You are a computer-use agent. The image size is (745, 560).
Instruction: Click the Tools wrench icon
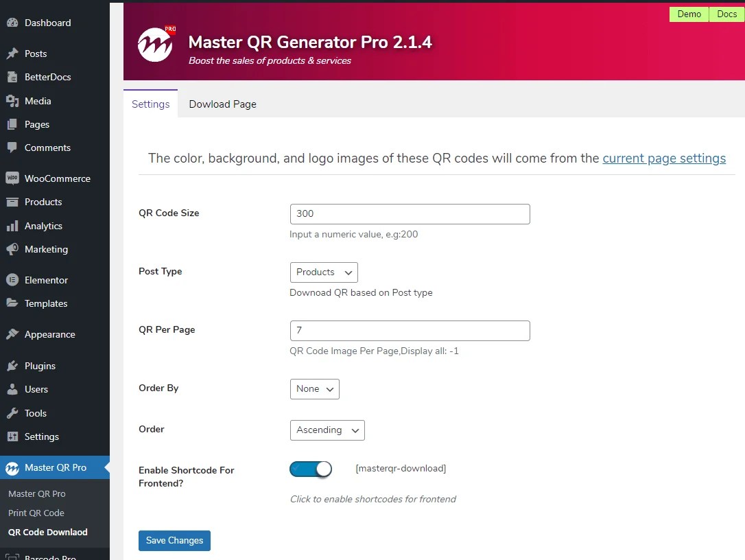(12, 412)
